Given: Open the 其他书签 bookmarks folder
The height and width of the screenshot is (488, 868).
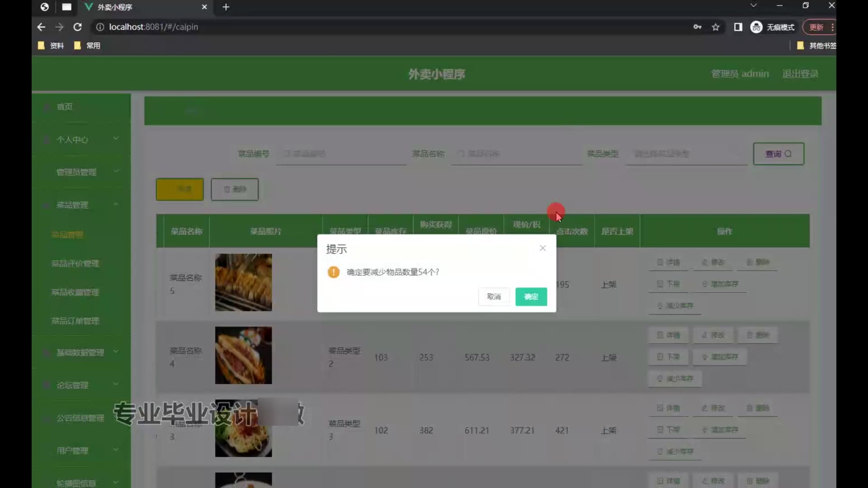Looking at the screenshot, I should point(816,46).
